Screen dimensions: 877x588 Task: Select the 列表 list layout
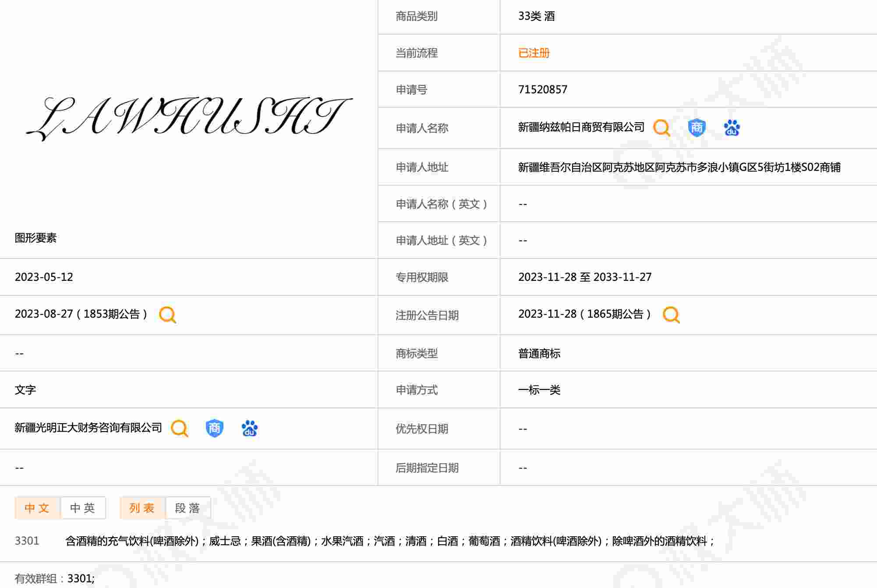142,508
